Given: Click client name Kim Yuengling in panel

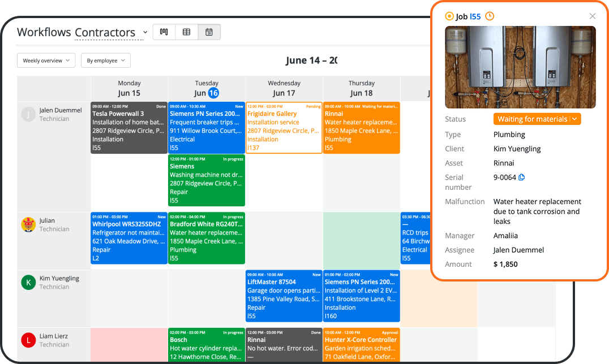Looking at the screenshot, I should (x=517, y=149).
